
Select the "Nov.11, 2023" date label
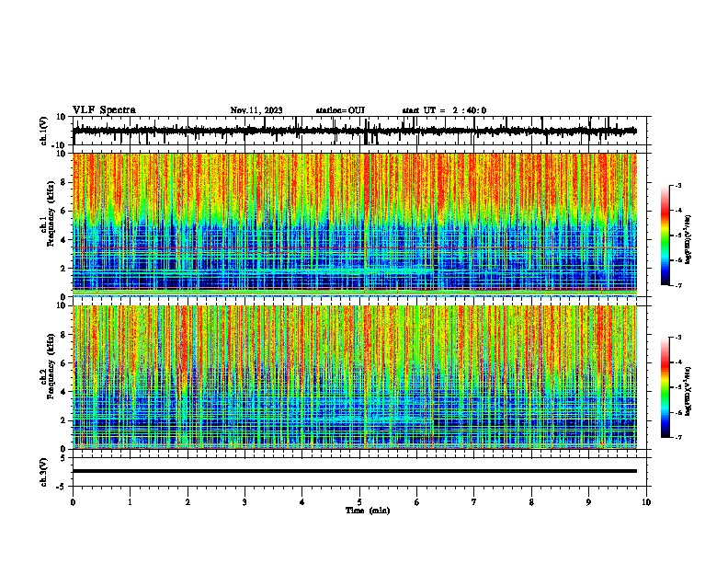coord(256,110)
